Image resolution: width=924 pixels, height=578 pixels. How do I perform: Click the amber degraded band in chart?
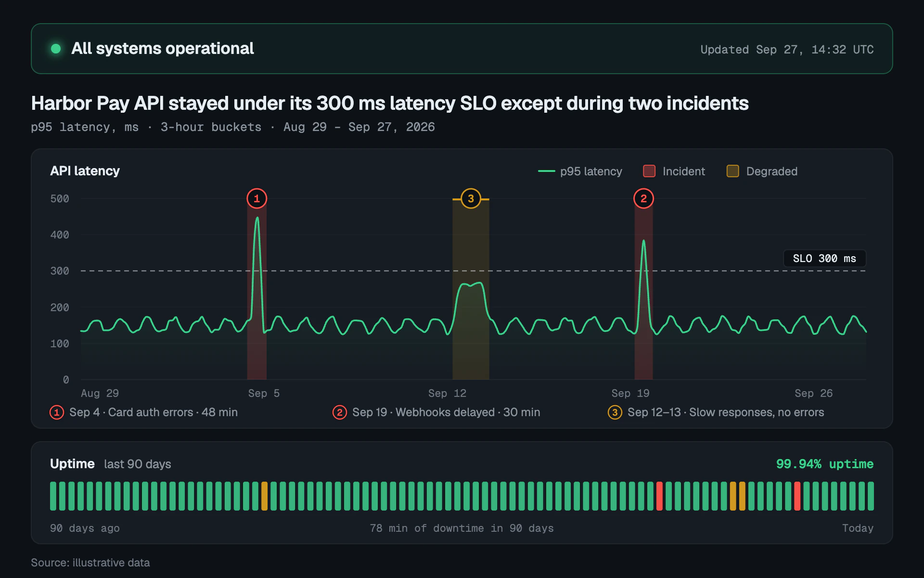point(471,289)
